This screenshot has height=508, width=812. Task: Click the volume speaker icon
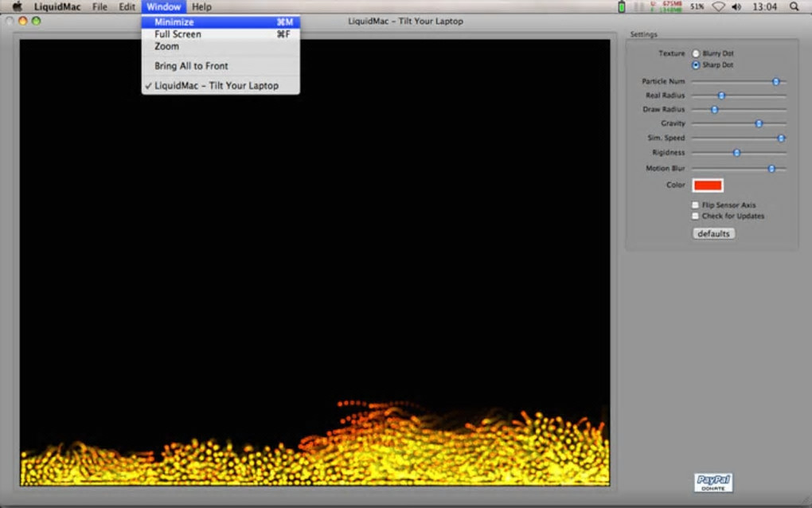pyautogui.click(x=736, y=6)
